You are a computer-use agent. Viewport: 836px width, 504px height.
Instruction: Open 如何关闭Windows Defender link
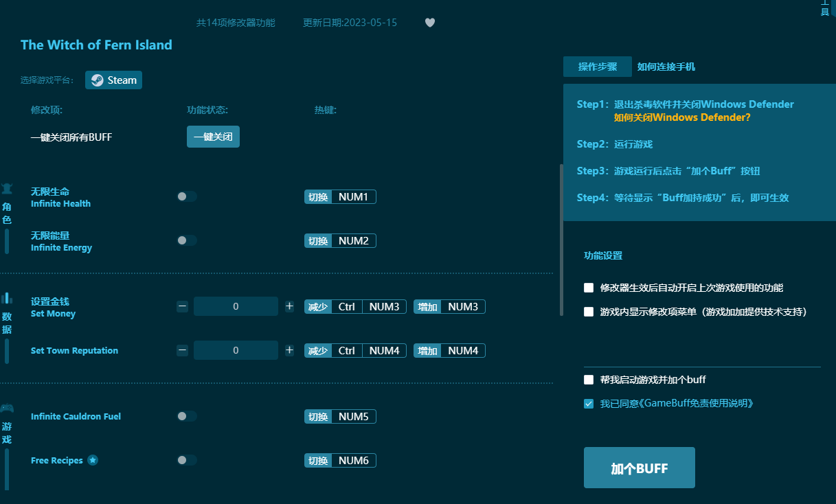pos(682,117)
